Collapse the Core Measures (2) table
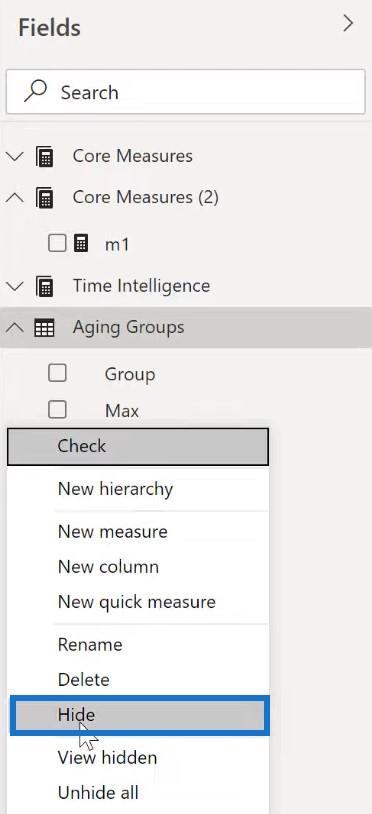The width and height of the screenshot is (372, 814). [16, 197]
